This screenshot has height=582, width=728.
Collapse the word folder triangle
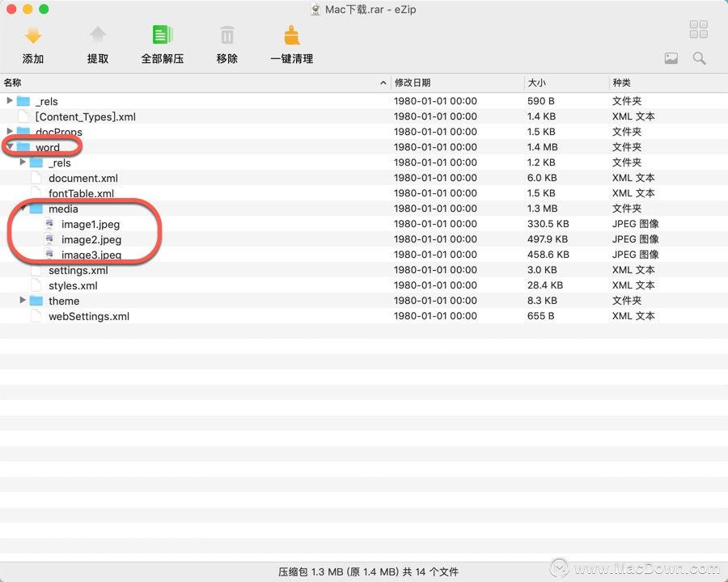click(10, 146)
